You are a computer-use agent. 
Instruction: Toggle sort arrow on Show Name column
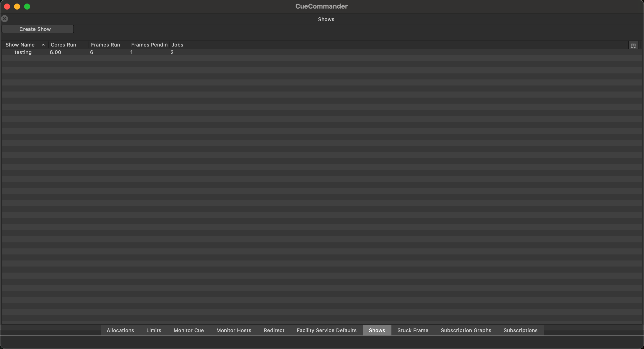coord(43,45)
